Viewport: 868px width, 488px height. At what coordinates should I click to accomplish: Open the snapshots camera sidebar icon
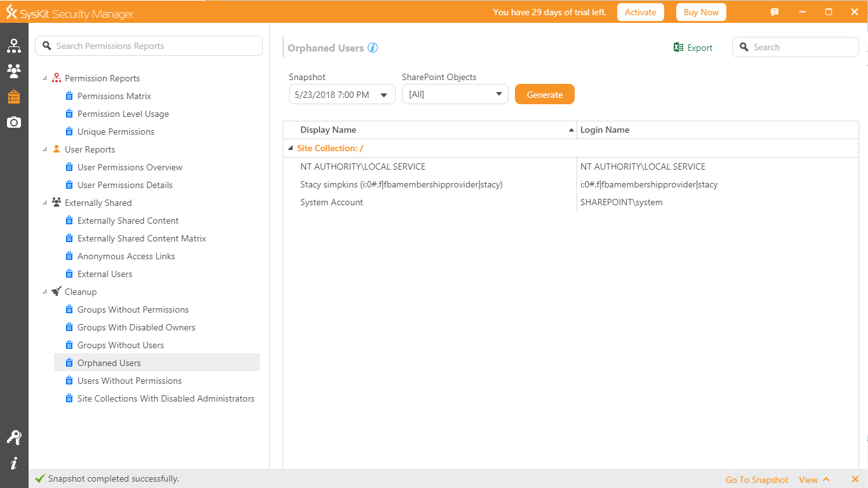click(x=14, y=122)
